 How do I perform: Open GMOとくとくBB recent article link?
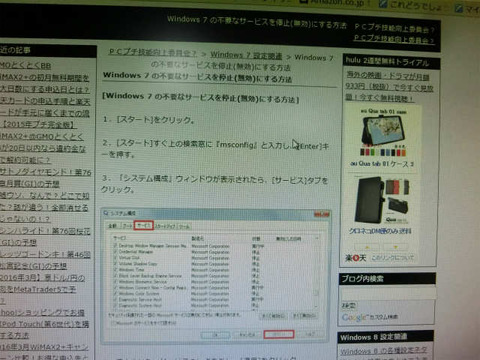tap(25, 65)
